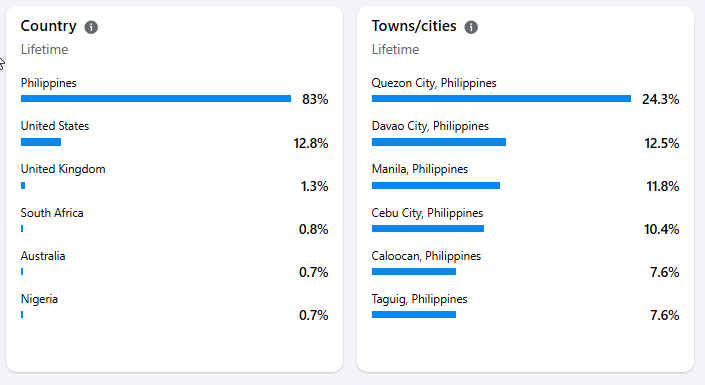The image size is (705, 385).
Task: Click the Taguig, Philippines label
Action: [419, 299]
